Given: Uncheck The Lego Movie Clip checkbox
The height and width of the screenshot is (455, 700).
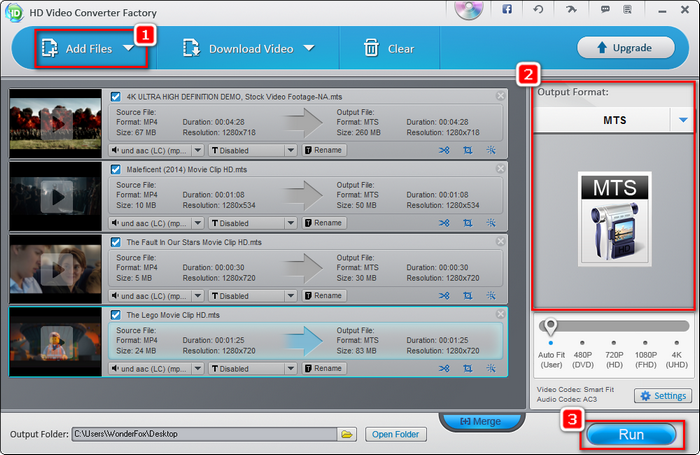Looking at the screenshot, I should click(116, 315).
